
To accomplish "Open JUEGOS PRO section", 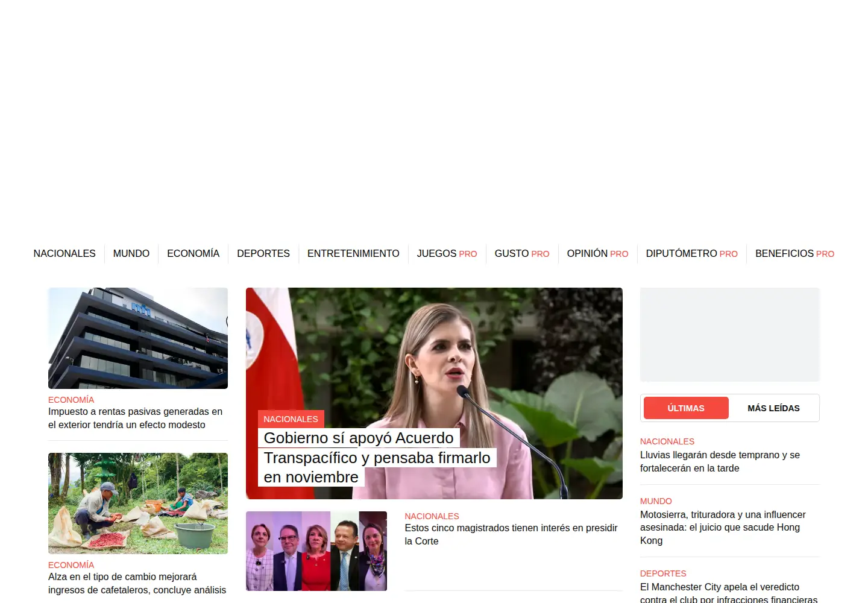I will coord(447,254).
